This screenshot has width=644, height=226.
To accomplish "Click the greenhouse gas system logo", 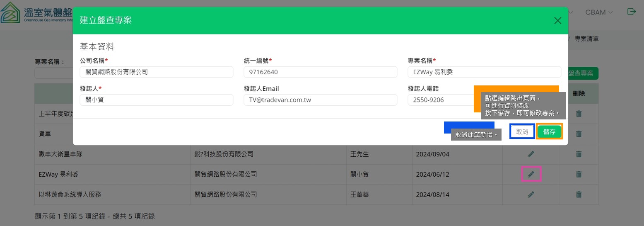I will [10, 12].
